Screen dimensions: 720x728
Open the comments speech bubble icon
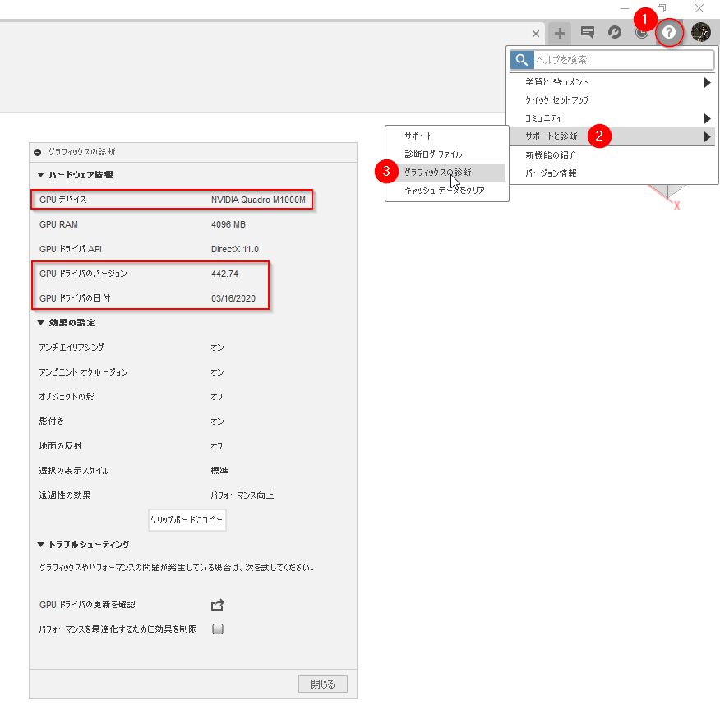(x=588, y=32)
